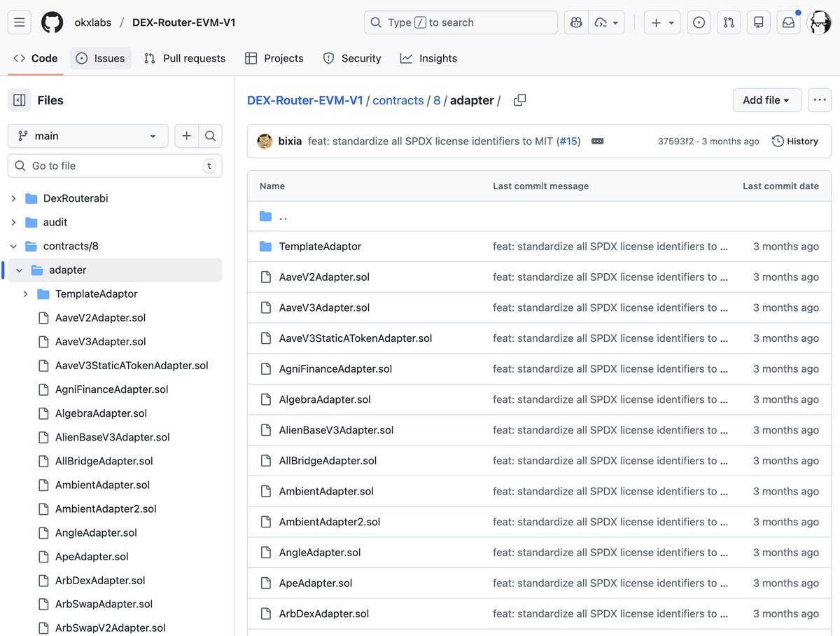Open the hamburger navigation menu

tap(20, 22)
